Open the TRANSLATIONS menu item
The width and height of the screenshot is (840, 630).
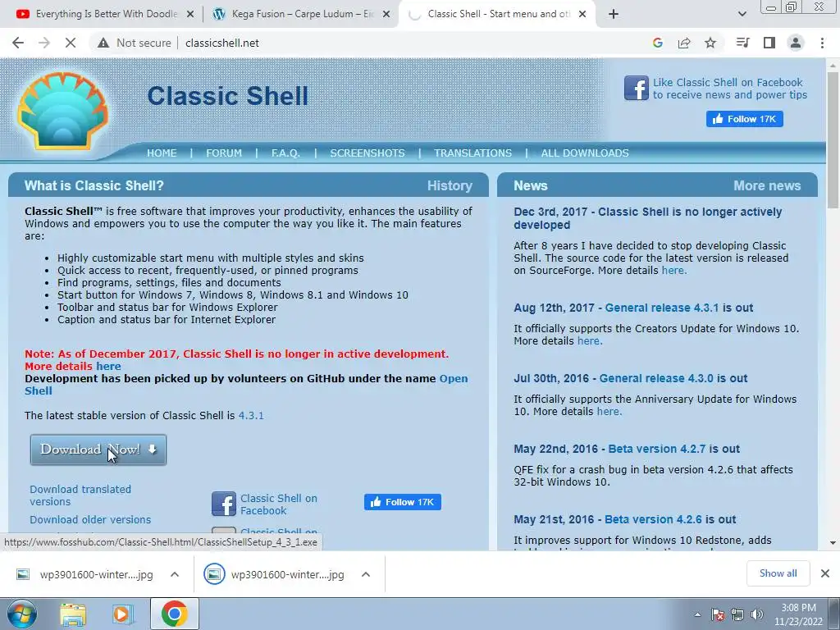473,153
